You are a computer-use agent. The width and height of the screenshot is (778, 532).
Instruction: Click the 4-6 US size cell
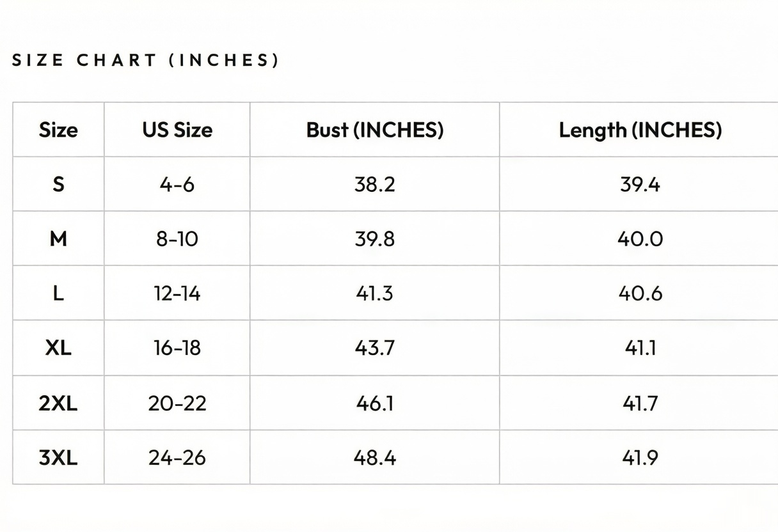(x=177, y=185)
